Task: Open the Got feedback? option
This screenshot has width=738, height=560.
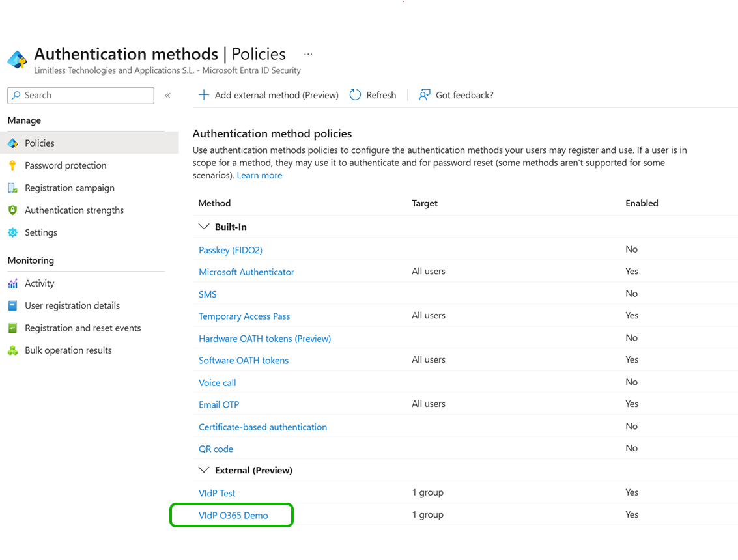Action: pos(456,95)
